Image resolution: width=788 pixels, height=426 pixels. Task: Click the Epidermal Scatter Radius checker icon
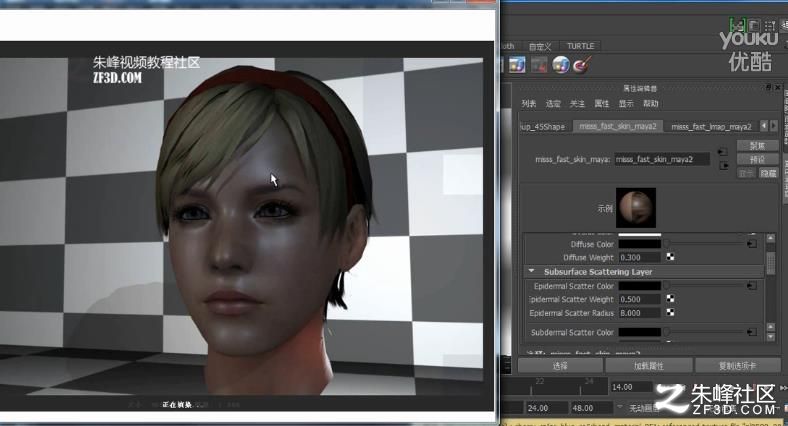click(670, 312)
